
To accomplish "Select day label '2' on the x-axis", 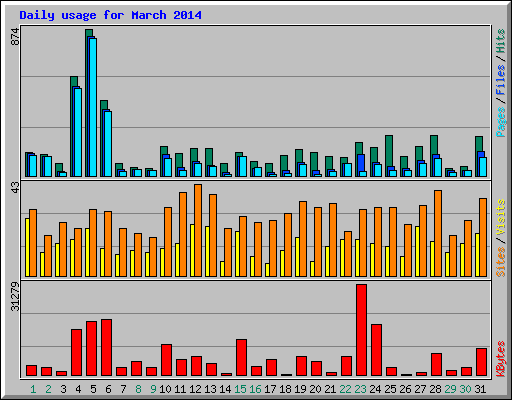I will click(48, 389).
